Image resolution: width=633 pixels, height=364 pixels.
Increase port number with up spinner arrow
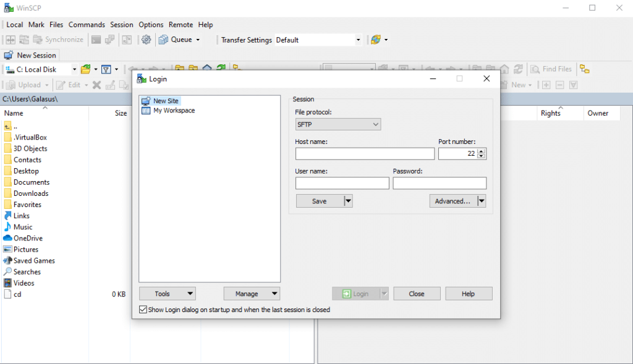click(x=481, y=151)
